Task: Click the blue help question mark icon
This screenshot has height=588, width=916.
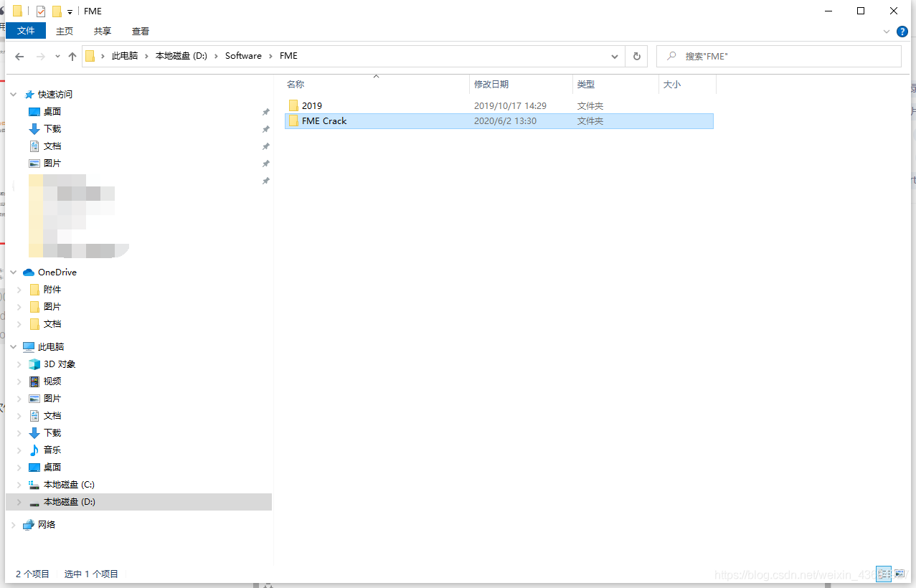Action: pyautogui.click(x=902, y=32)
